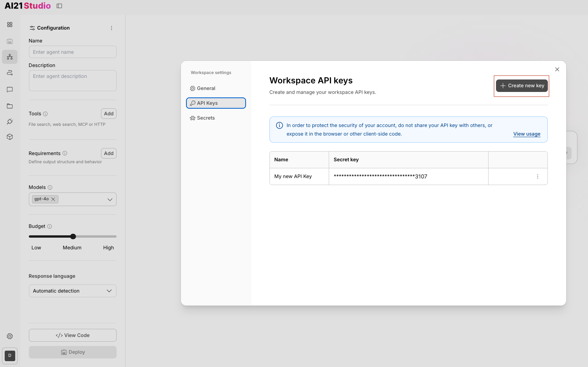
Task: Open the chat bubble icon in the sidebar
Action: 10,90
